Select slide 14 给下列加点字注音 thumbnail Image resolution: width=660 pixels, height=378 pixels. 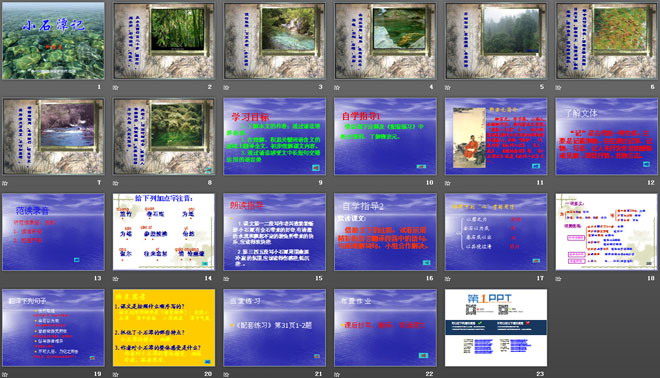(x=164, y=232)
